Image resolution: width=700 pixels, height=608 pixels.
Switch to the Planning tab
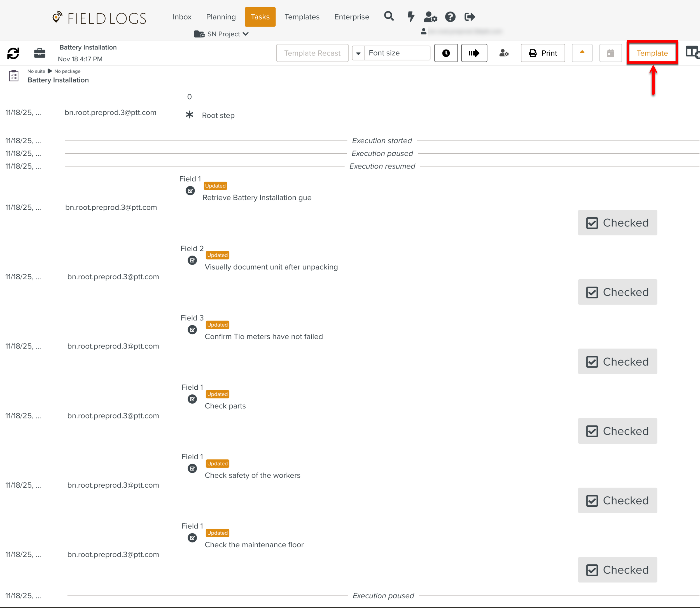pyautogui.click(x=221, y=17)
